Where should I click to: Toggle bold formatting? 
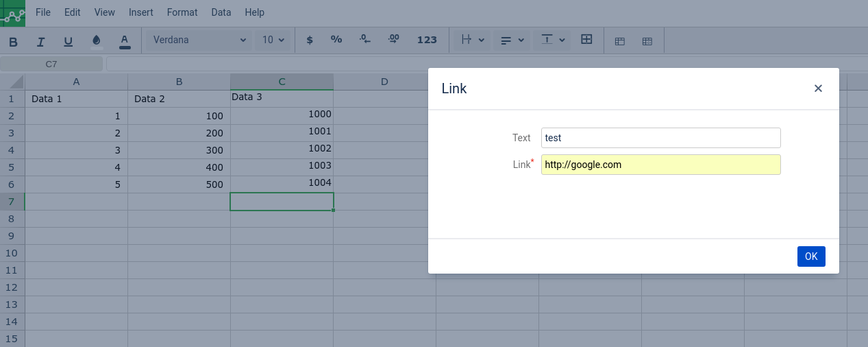pyautogui.click(x=14, y=40)
